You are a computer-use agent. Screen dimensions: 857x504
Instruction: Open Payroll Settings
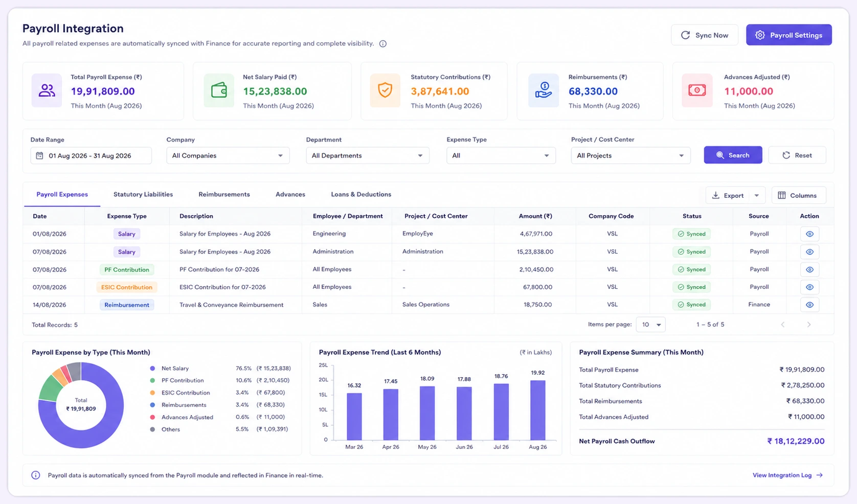[x=788, y=35]
